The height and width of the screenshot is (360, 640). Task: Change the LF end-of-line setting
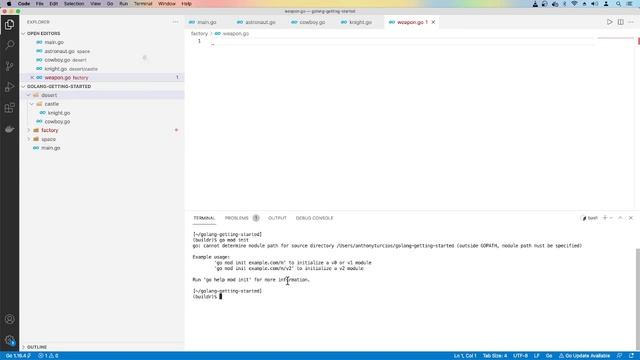pos(537,356)
